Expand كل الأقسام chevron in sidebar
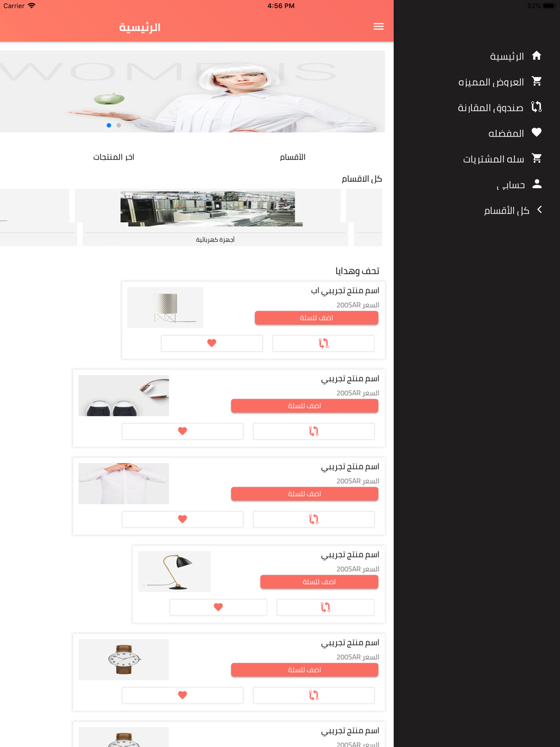The width and height of the screenshot is (560, 747). pyautogui.click(x=539, y=209)
